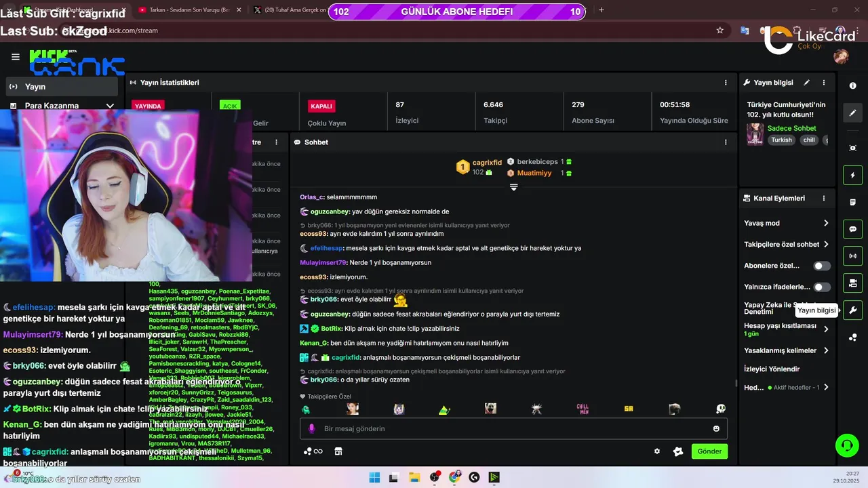The height and width of the screenshot is (488, 868).
Task: Select the CHILL MEN emote
Action: (x=583, y=409)
